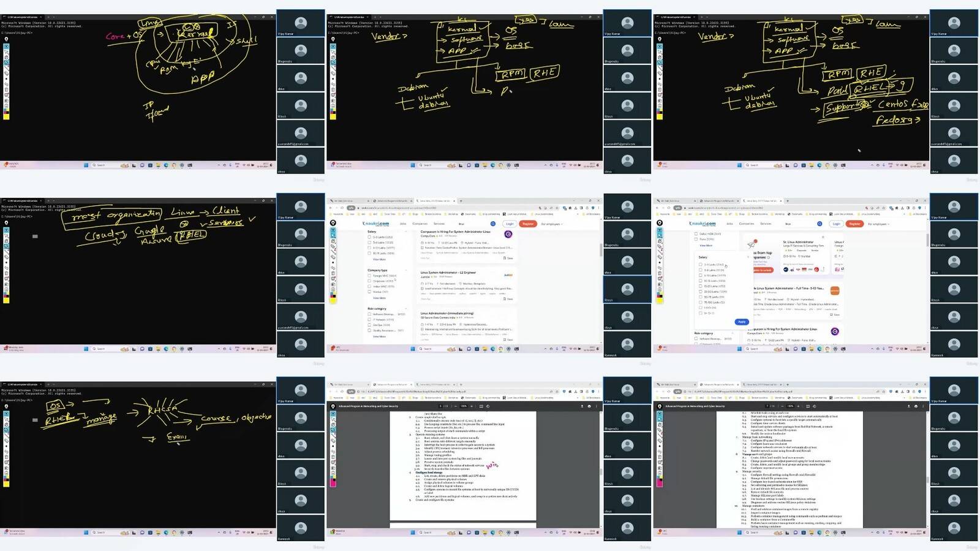Click zoom in plus in pink-annotated PDF toolbar
This screenshot has width=980, height=551.
472,406
